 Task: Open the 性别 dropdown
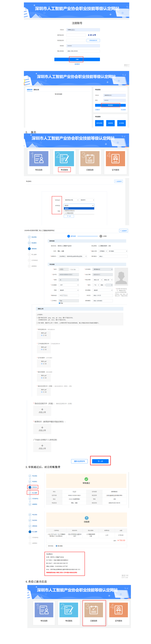click(x=69, y=280)
